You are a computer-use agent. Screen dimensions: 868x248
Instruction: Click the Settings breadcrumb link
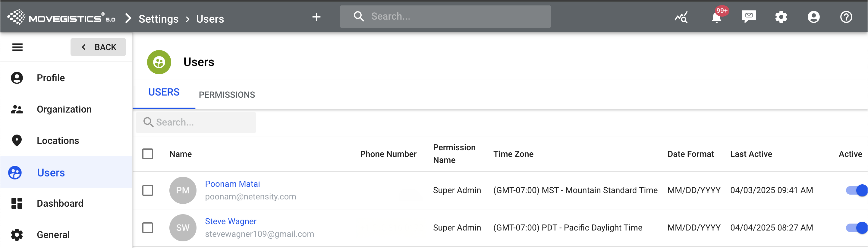(x=158, y=19)
